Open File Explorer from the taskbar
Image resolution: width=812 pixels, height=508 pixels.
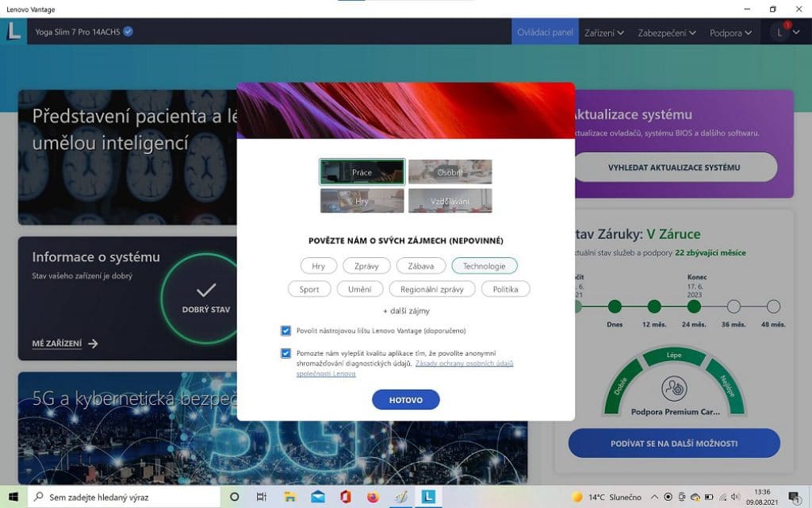click(x=290, y=497)
